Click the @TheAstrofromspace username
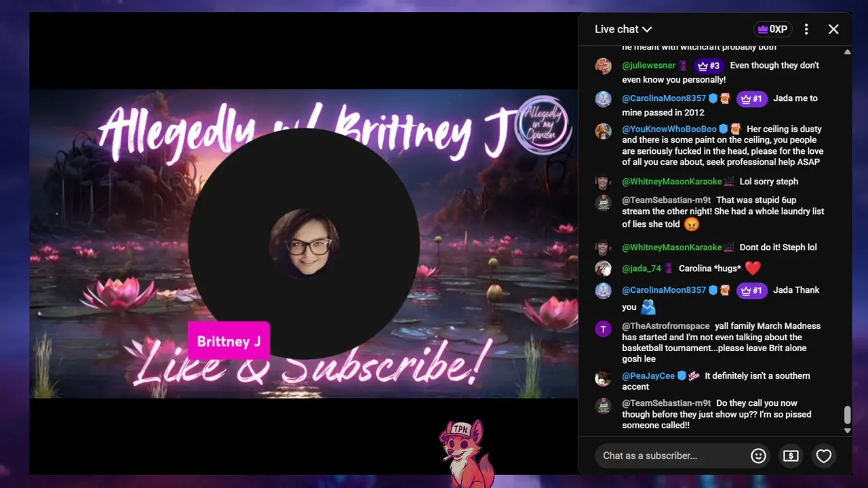Image resolution: width=868 pixels, height=488 pixels. (666, 326)
